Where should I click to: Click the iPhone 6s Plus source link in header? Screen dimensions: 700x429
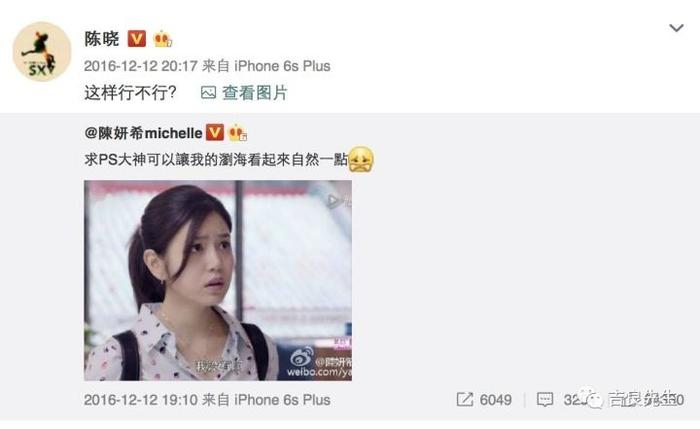click(x=282, y=66)
